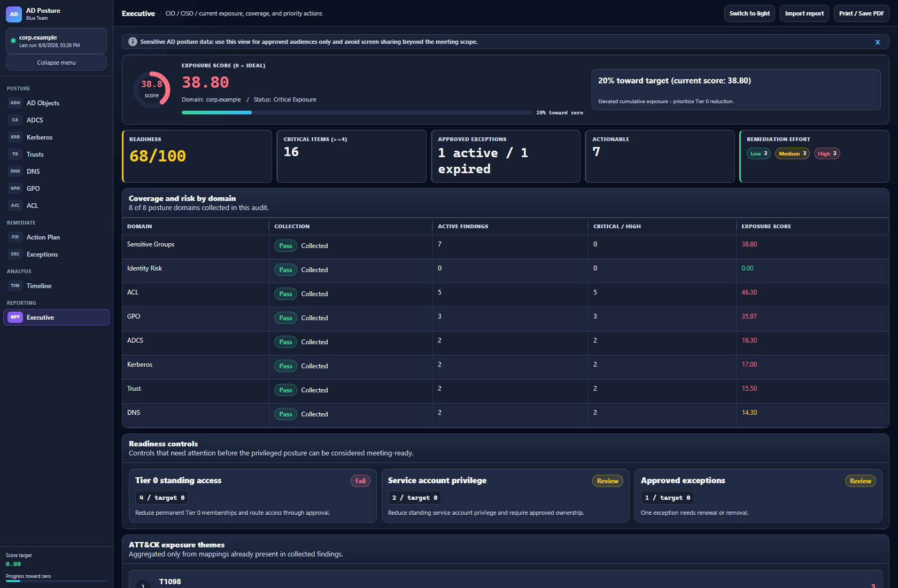
Task: Click the ACL sidebar badge icon
Action: [15, 206]
